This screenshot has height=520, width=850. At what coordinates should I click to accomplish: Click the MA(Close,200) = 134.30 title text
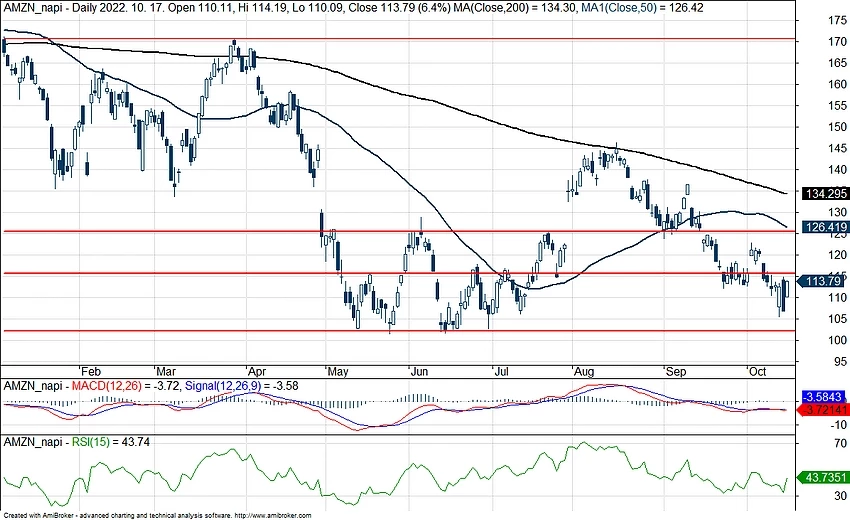(513, 8)
